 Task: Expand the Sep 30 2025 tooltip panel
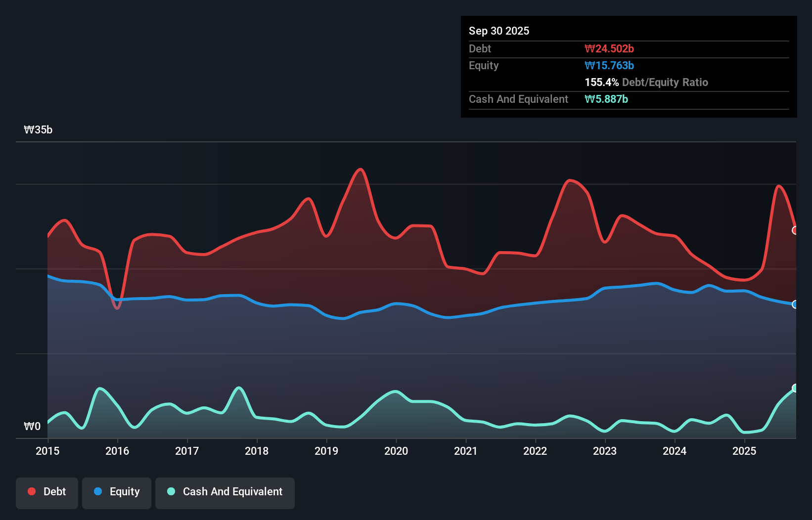tap(499, 31)
